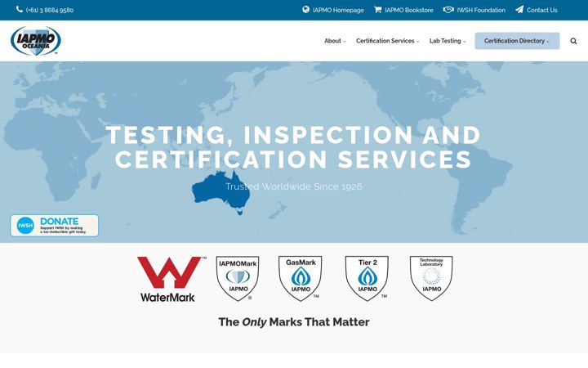Expand the About dropdown chevron
The width and height of the screenshot is (588, 368).
[x=345, y=42]
